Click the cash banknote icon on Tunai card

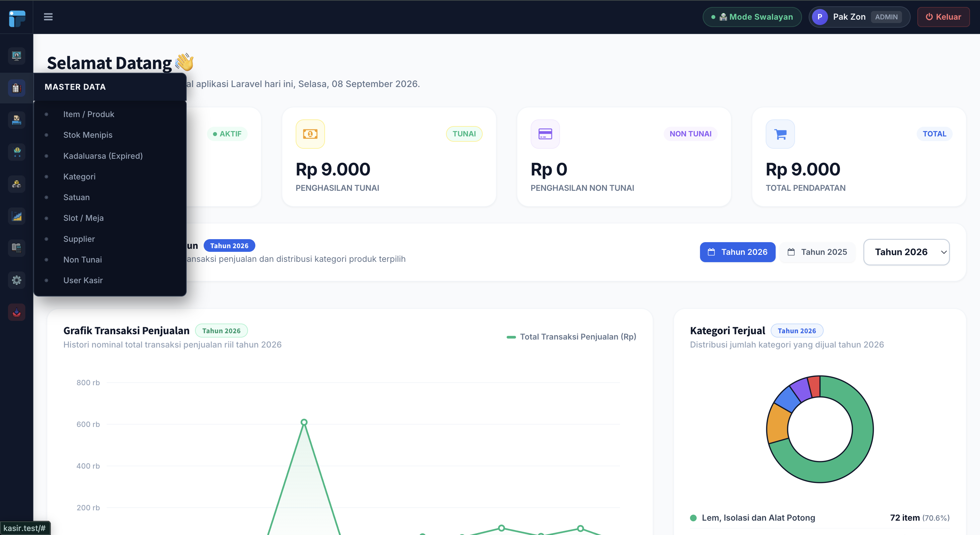(x=310, y=134)
